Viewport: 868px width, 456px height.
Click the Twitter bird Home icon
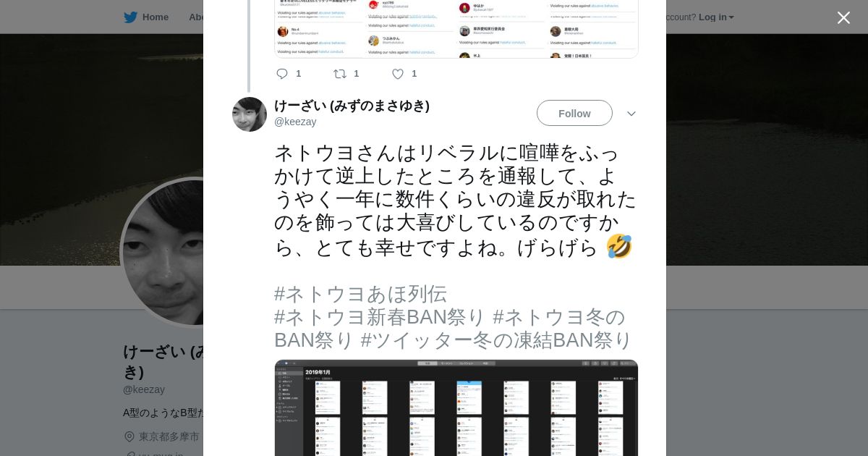(x=130, y=17)
